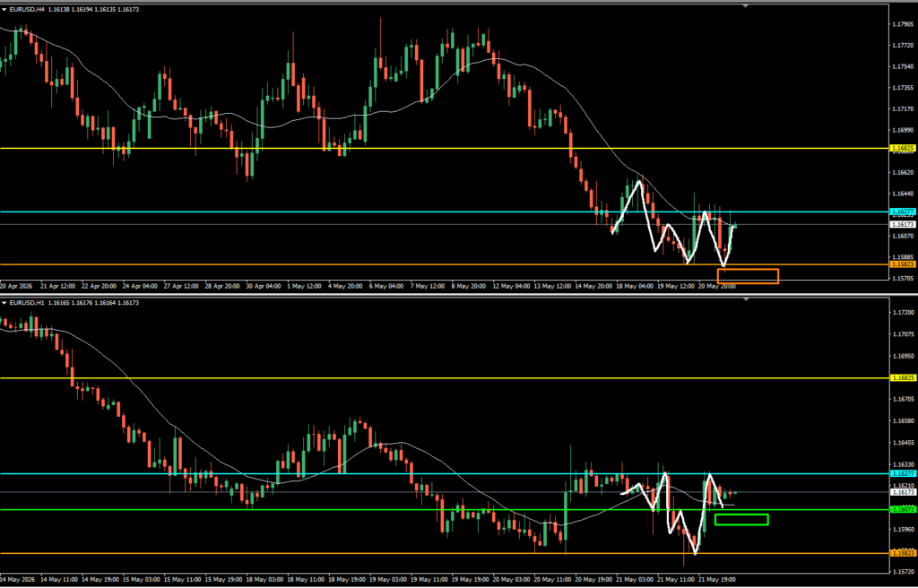Click 1.16705 on the H1 price scale
This screenshot has height=588, width=918.
[x=903, y=400]
